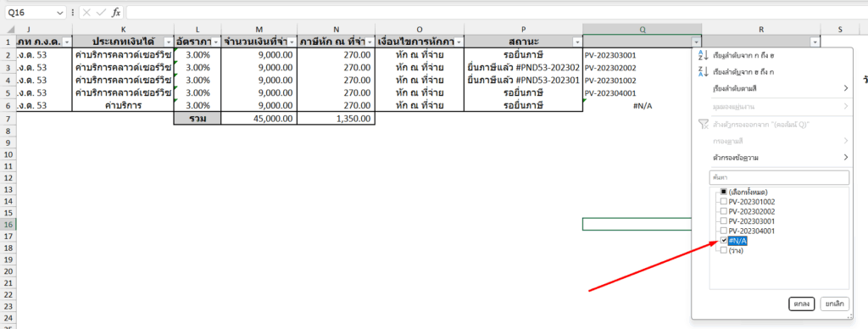Uncheck the #N/A filter checkbox

[724, 240]
